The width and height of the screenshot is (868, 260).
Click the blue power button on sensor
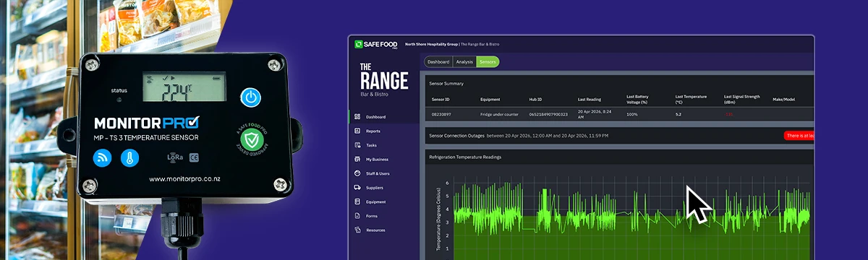pos(251,97)
